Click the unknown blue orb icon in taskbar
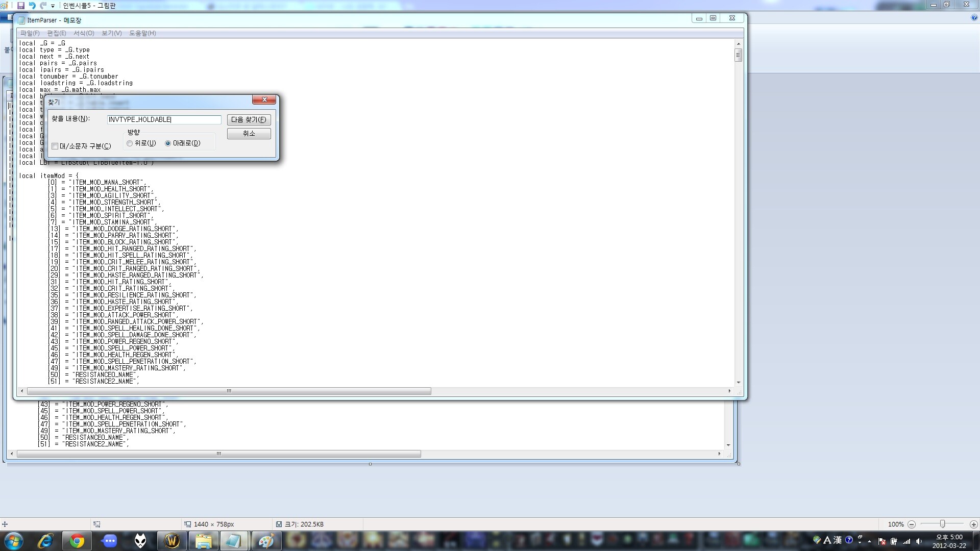The width and height of the screenshot is (980, 551). click(109, 542)
